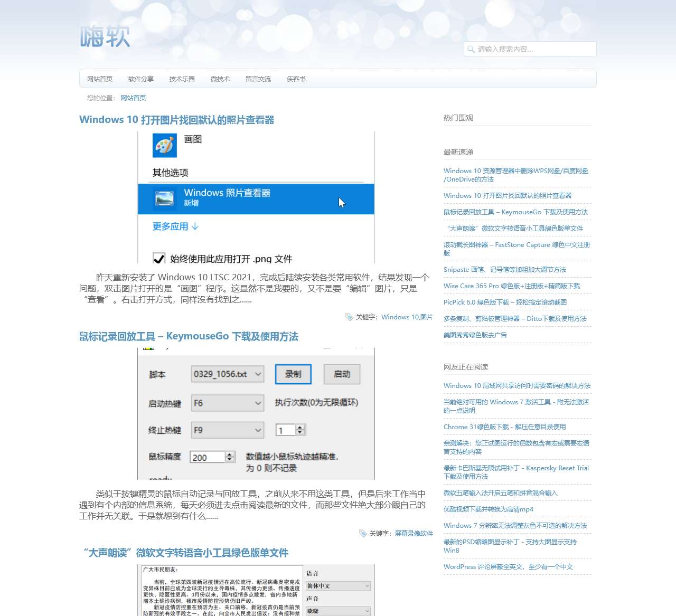The image size is (676, 616).
Task: Click the 嗨软 site logo
Action: 105,36
